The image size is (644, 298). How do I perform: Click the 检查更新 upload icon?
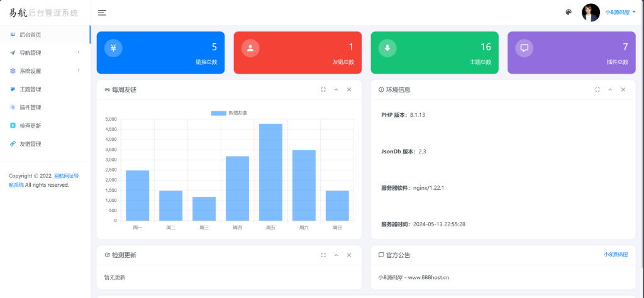point(13,126)
